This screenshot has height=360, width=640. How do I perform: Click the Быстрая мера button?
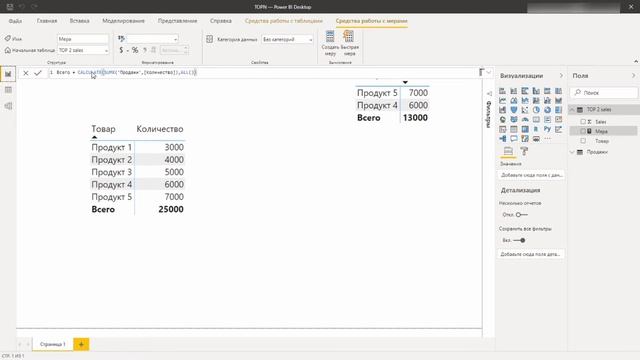pyautogui.click(x=349, y=43)
